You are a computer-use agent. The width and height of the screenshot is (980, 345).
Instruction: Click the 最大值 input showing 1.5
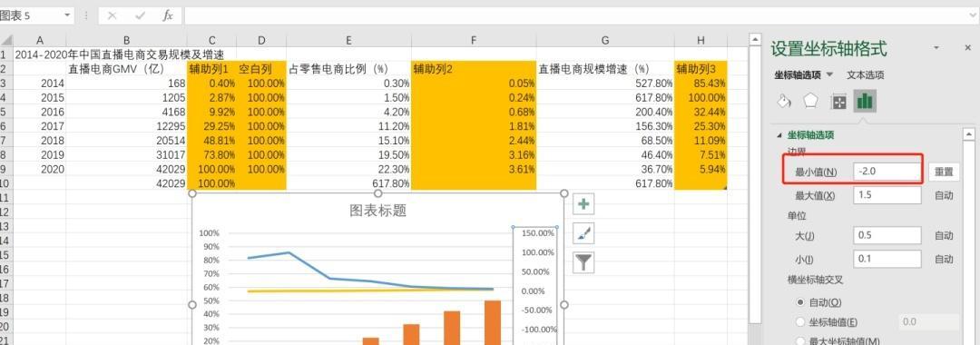887,195
